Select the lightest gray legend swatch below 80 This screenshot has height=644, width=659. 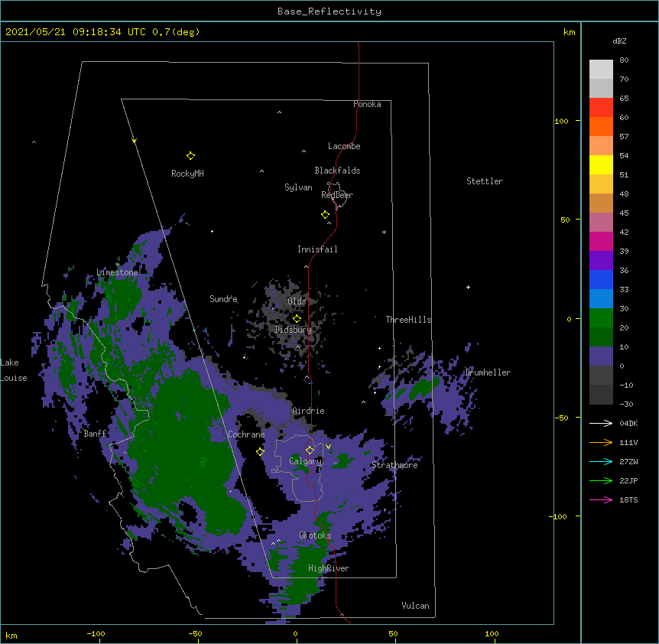pyautogui.click(x=601, y=70)
